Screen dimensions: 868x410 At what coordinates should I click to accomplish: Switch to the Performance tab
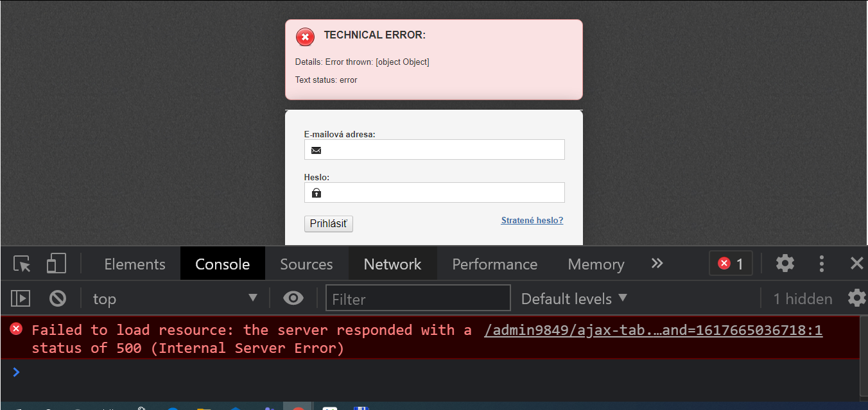tap(495, 264)
